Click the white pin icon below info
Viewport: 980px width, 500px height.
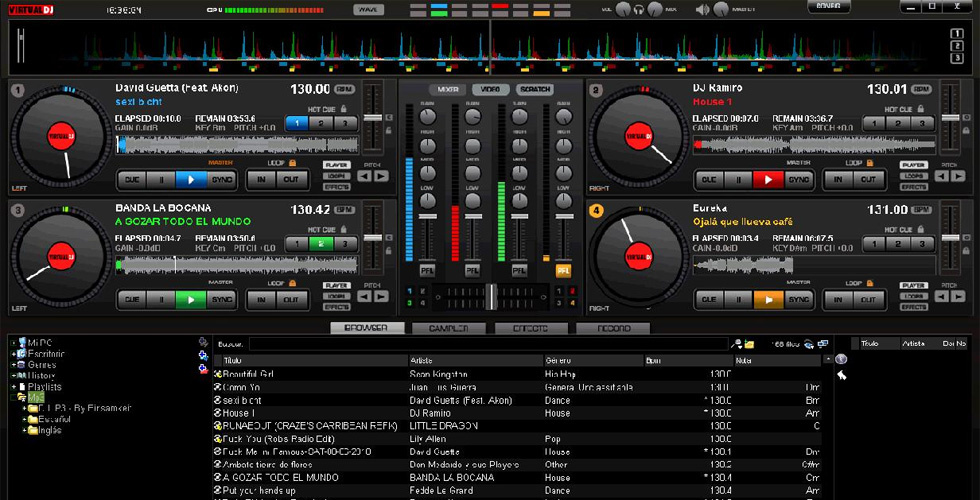coord(841,375)
